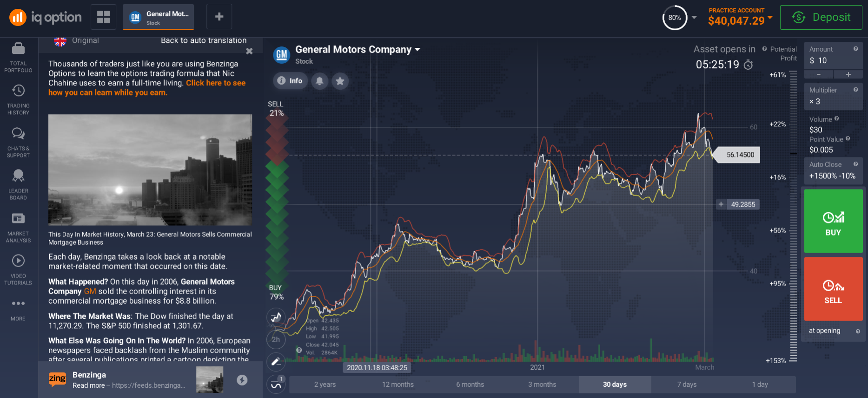868x398 pixels.
Task: Click the price alert bell icon
Action: pos(319,81)
